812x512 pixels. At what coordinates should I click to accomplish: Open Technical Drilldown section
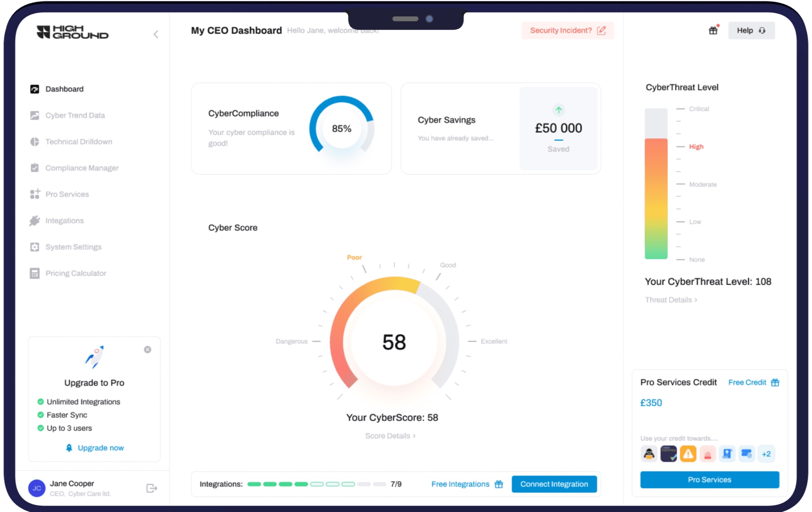click(79, 142)
